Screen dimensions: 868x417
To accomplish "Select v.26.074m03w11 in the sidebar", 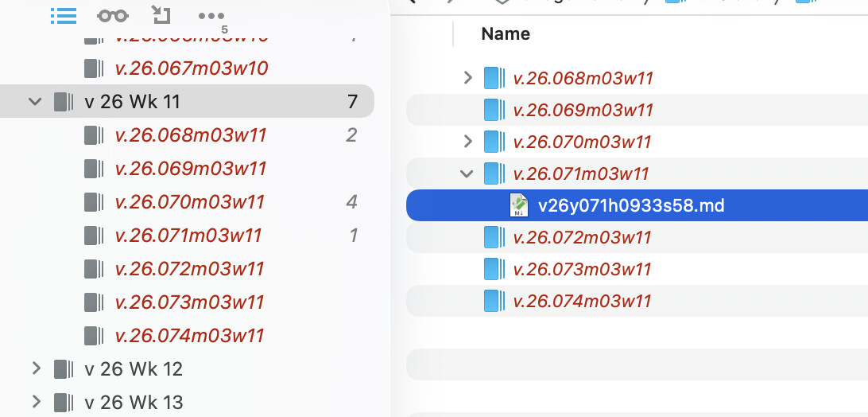I will 189,336.
